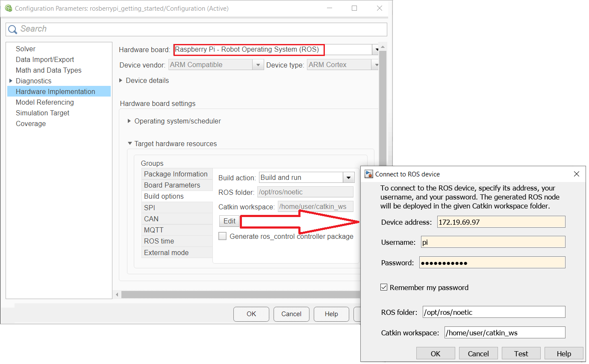This screenshot has height=364, width=589.
Task: Click the Test connection button
Action: [x=521, y=353]
